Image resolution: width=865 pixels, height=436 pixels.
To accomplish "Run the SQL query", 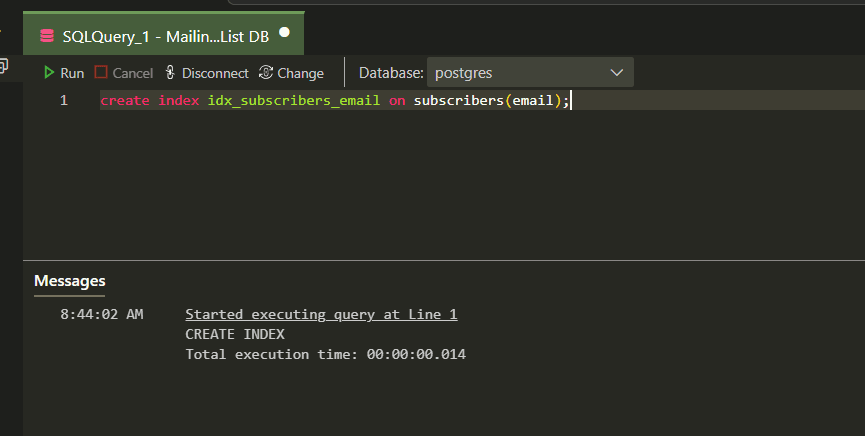I will pos(64,73).
